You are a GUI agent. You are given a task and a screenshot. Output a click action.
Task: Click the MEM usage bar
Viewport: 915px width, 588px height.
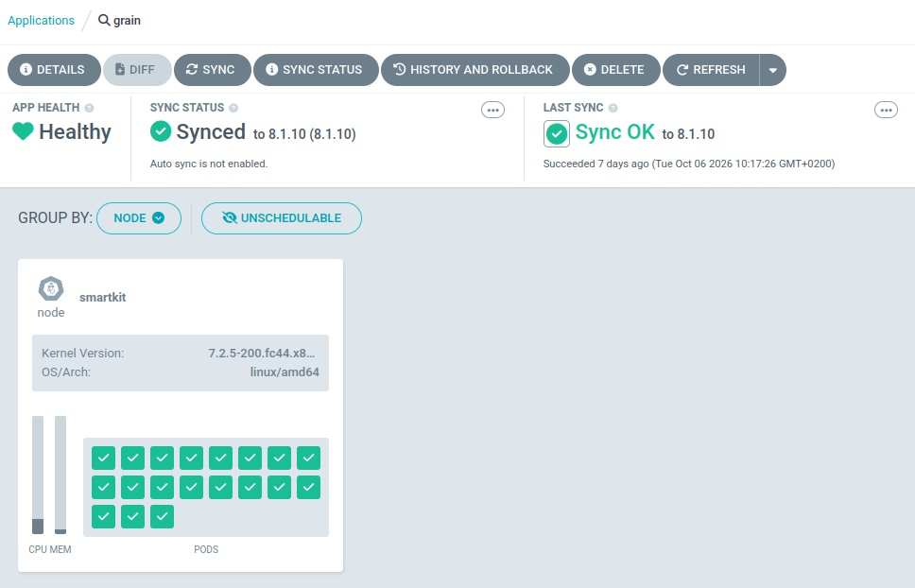point(60,475)
